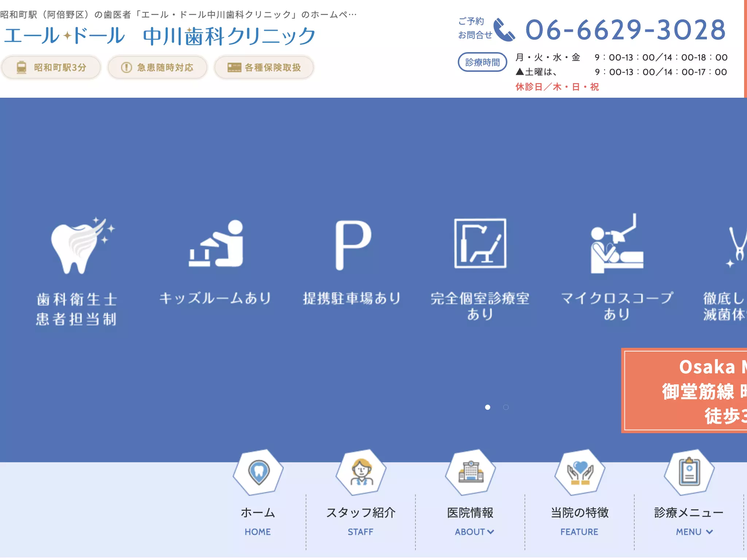Click the hands with heart hexagon icon
Viewport: 747px width, 560px height.
(580, 472)
